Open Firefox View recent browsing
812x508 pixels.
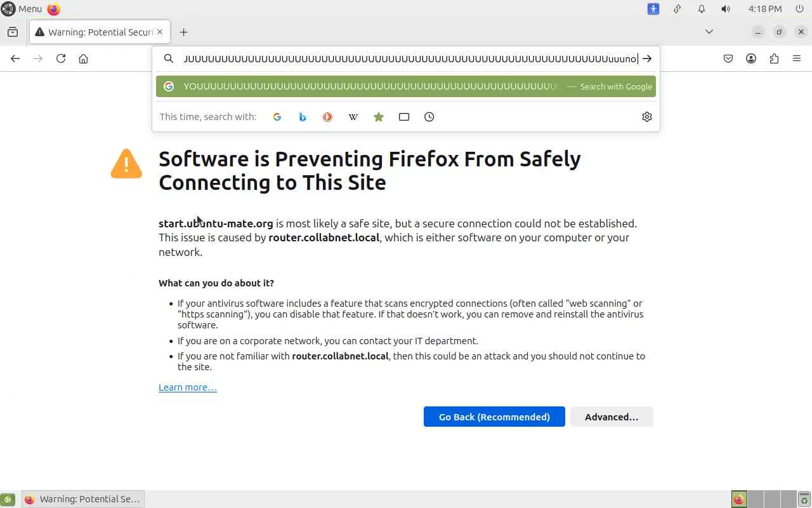[x=13, y=32]
